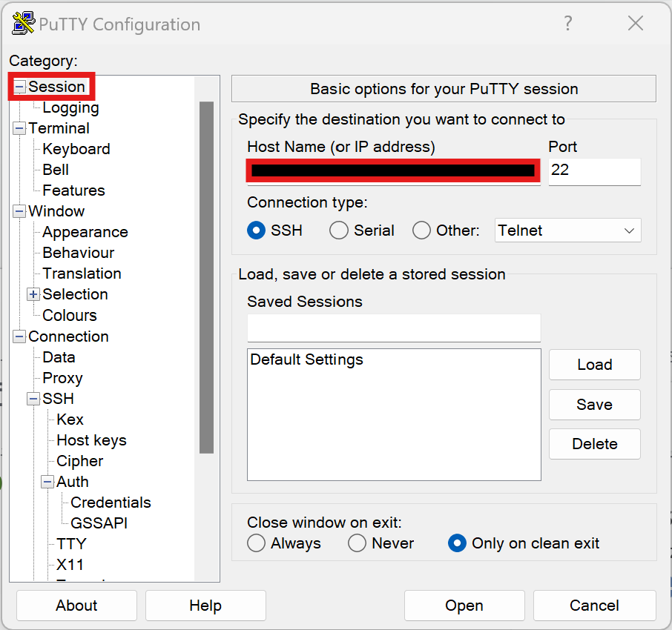This screenshot has width=672, height=630.
Task: Expand the Selection tree node
Action: [33, 295]
